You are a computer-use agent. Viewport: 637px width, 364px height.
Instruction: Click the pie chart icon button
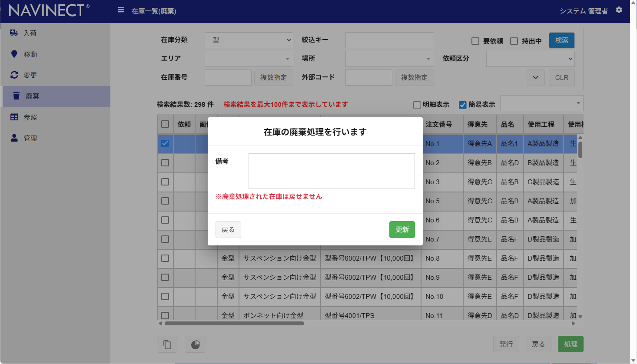tap(196, 344)
